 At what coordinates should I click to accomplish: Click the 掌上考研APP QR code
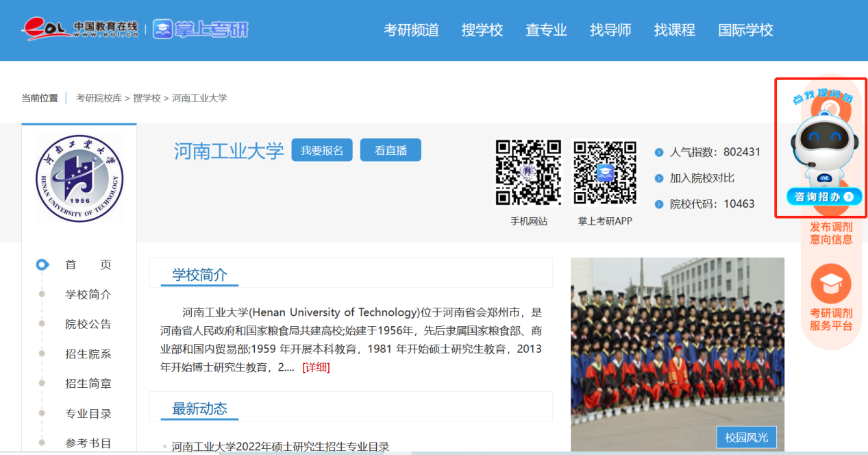(605, 173)
